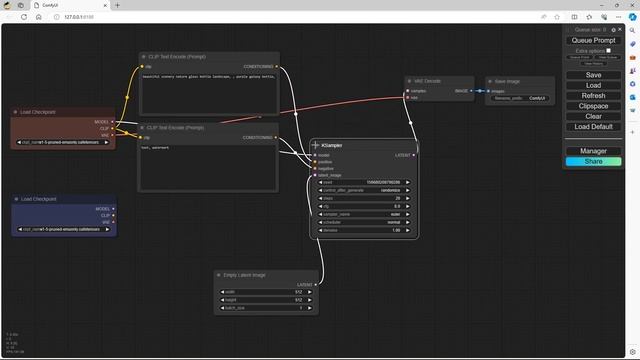Decrease KSampler steps value
The image size is (640, 360).
[x=320, y=198]
